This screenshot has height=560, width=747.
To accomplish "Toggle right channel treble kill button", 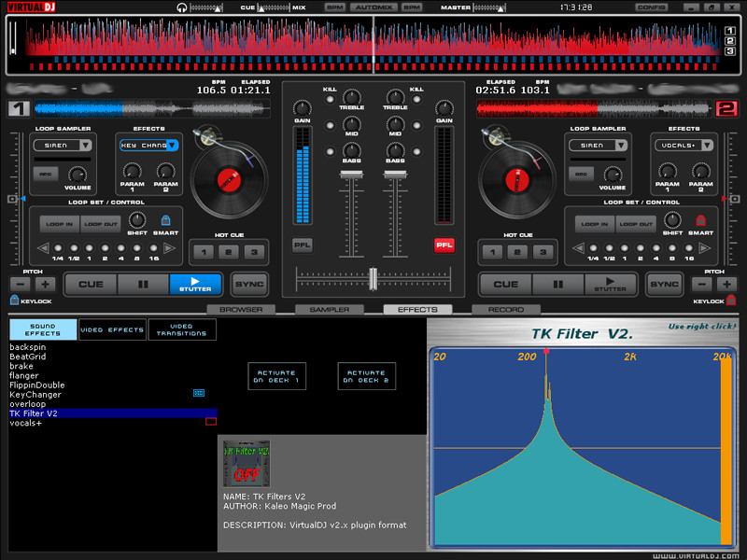I will pyautogui.click(x=416, y=100).
